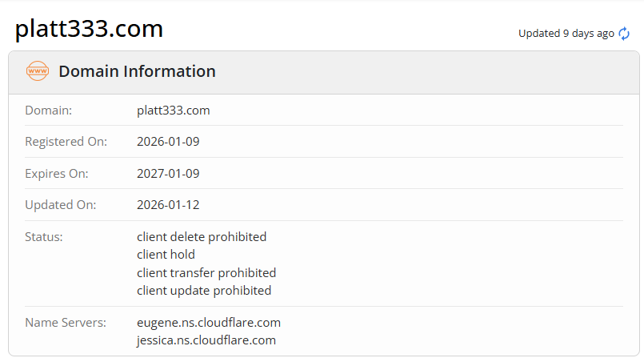Click the orange WWW globe icon
644x362 pixels.
(38, 71)
